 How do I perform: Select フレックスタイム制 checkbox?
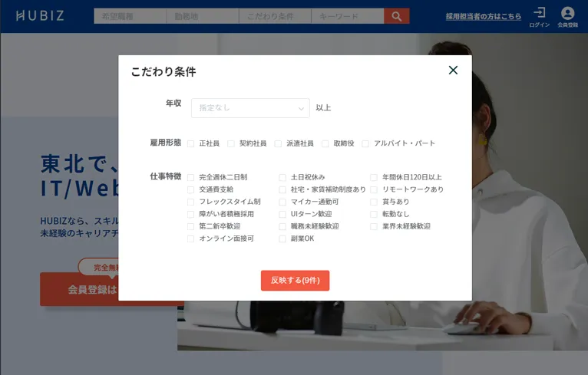[x=190, y=202]
